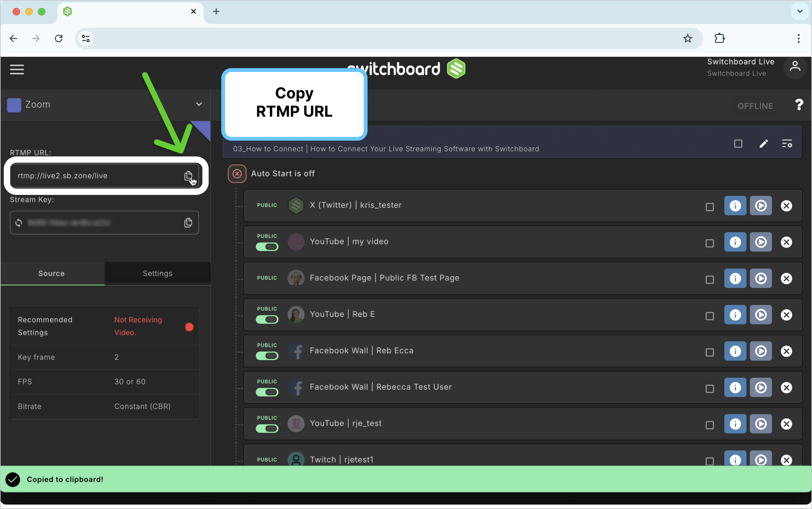The width and height of the screenshot is (812, 509).
Task: Show info for YouTube Reb E
Action: tap(735, 315)
